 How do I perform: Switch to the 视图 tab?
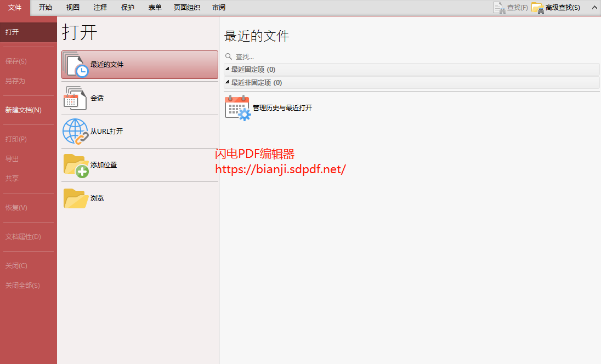(x=73, y=7)
